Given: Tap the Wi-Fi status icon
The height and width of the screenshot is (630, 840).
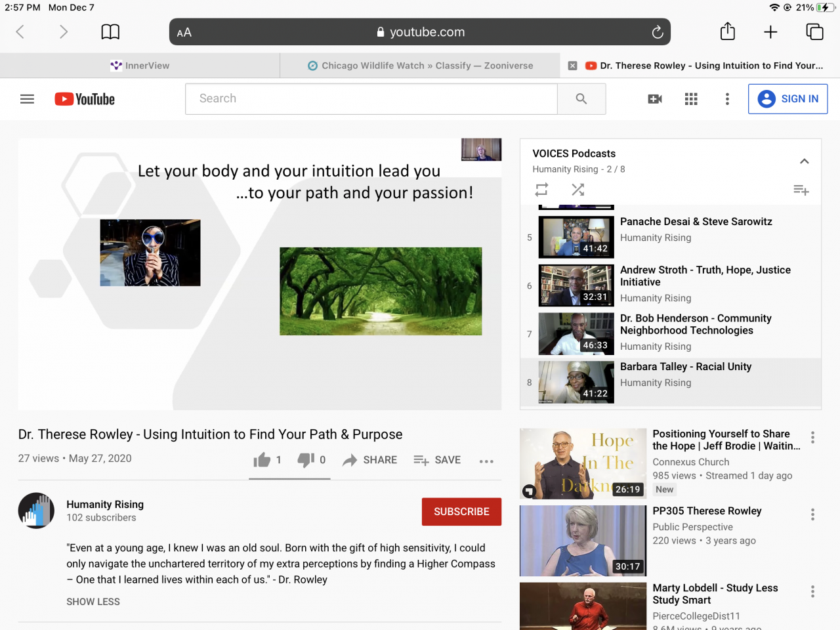Looking at the screenshot, I should click(774, 7).
